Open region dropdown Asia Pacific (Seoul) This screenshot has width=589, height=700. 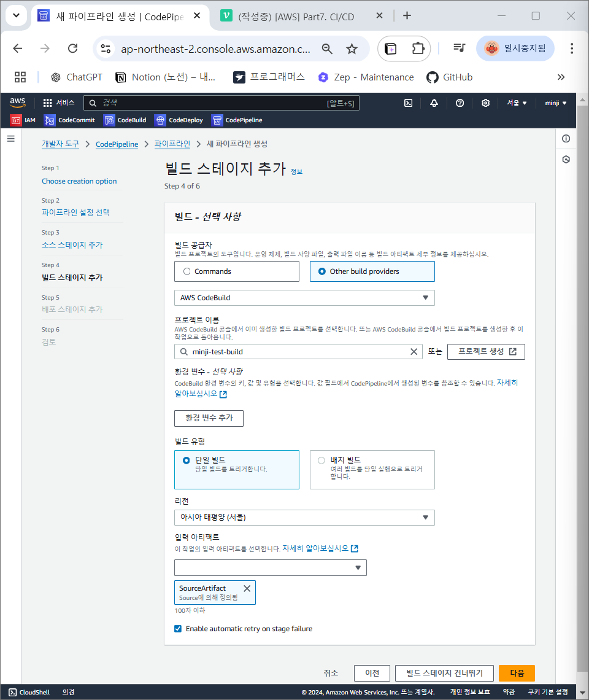[304, 518]
